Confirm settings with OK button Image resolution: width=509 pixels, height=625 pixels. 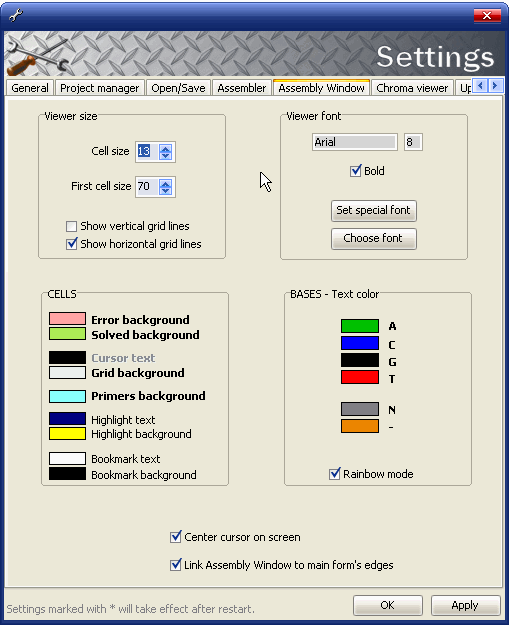pos(387,605)
